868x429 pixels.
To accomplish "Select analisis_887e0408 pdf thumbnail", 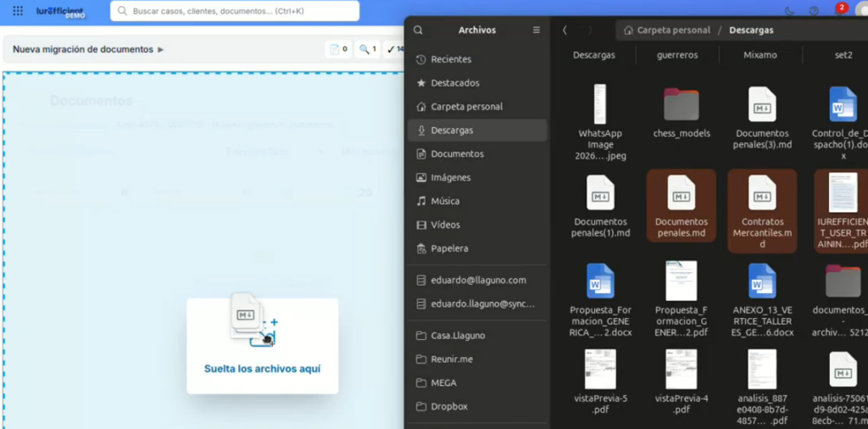I will [762, 369].
